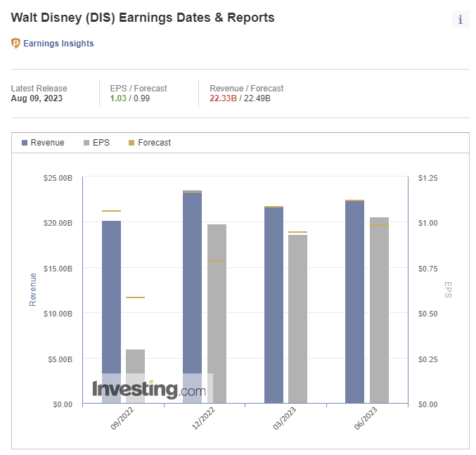476x455 pixels.
Task: Click the Revenue / Forecast label
Action: coord(247,89)
